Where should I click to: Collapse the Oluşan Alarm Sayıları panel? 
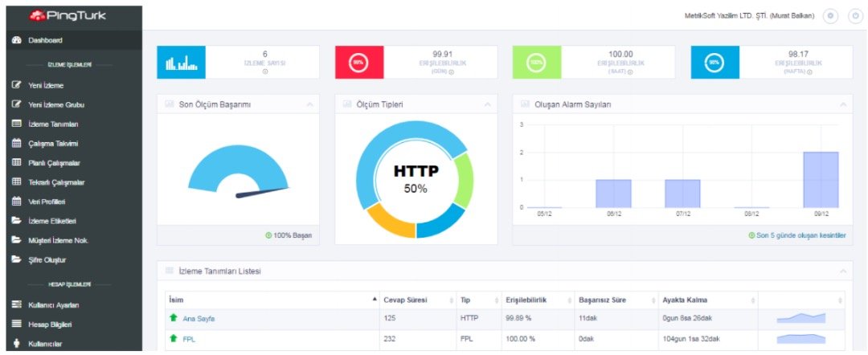pos(842,104)
